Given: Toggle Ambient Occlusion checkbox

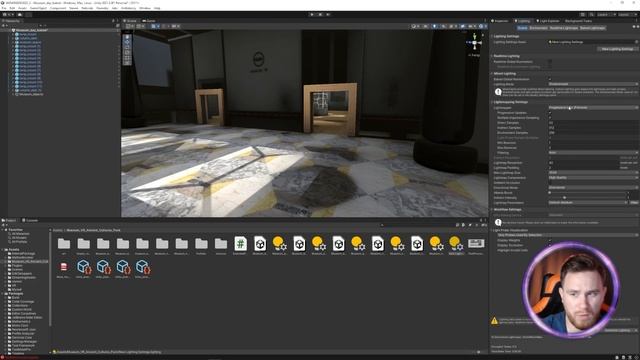Looking at the screenshot, I should click(x=550, y=182).
